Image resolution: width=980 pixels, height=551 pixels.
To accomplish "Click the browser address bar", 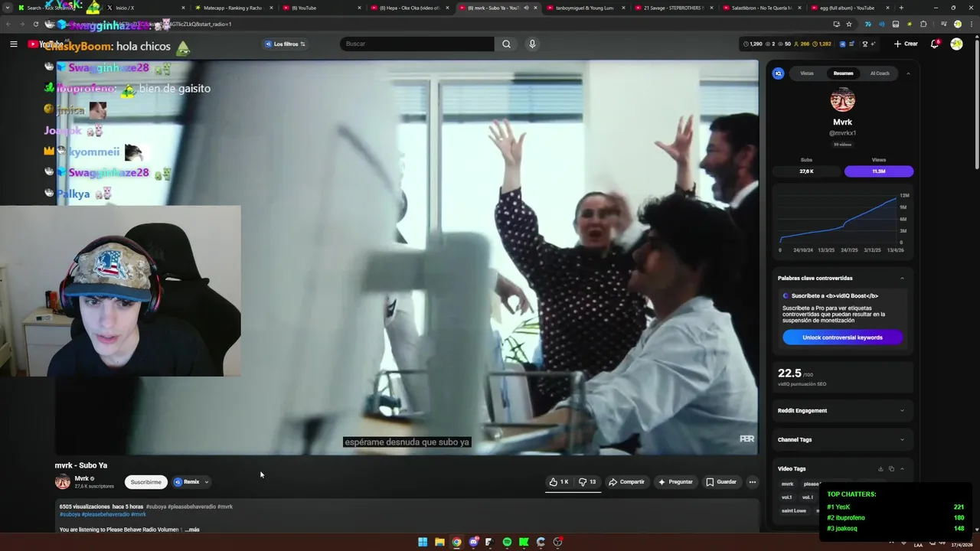I will pos(444,24).
